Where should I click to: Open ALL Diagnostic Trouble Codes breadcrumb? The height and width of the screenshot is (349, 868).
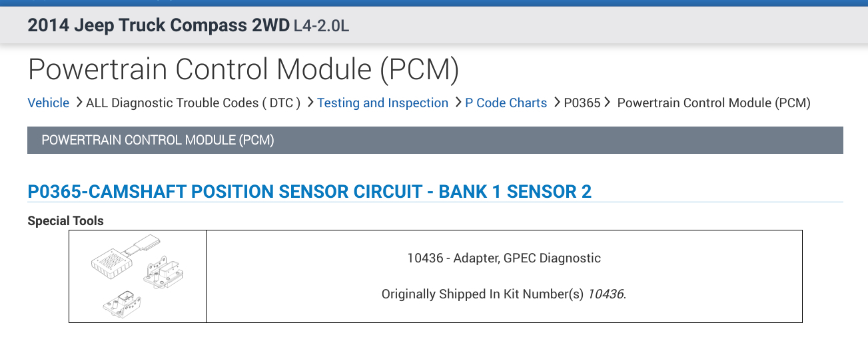[193, 103]
